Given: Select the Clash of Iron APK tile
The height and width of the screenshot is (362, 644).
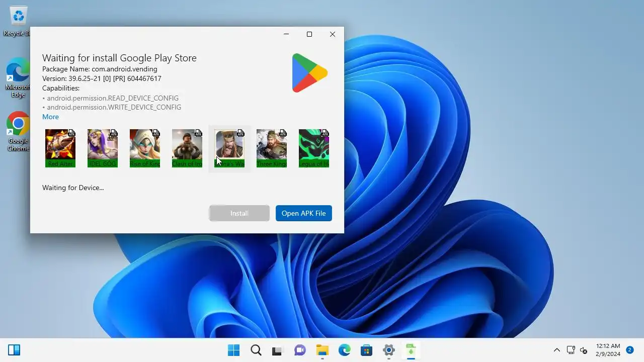Looking at the screenshot, I should (x=187, y=148).
